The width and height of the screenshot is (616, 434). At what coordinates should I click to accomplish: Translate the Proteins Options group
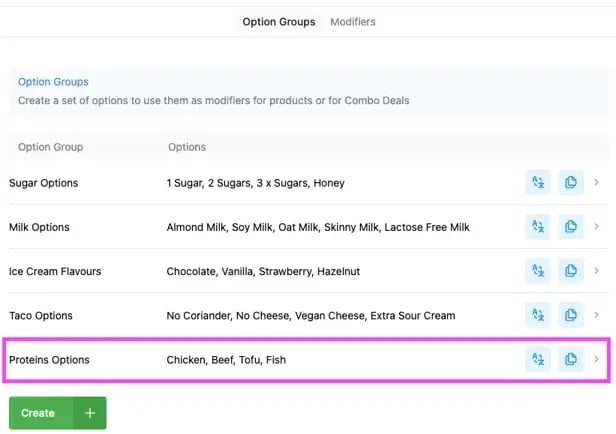[x=538, y=359]
